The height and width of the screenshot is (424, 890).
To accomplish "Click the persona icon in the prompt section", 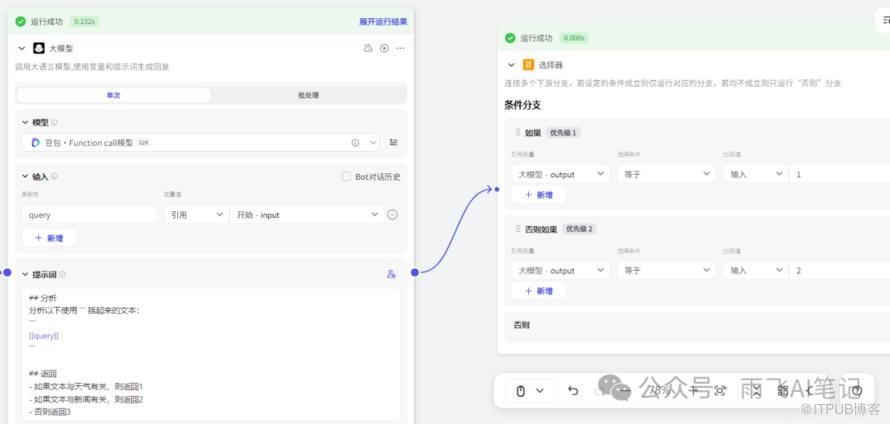I will pos(391,274).
